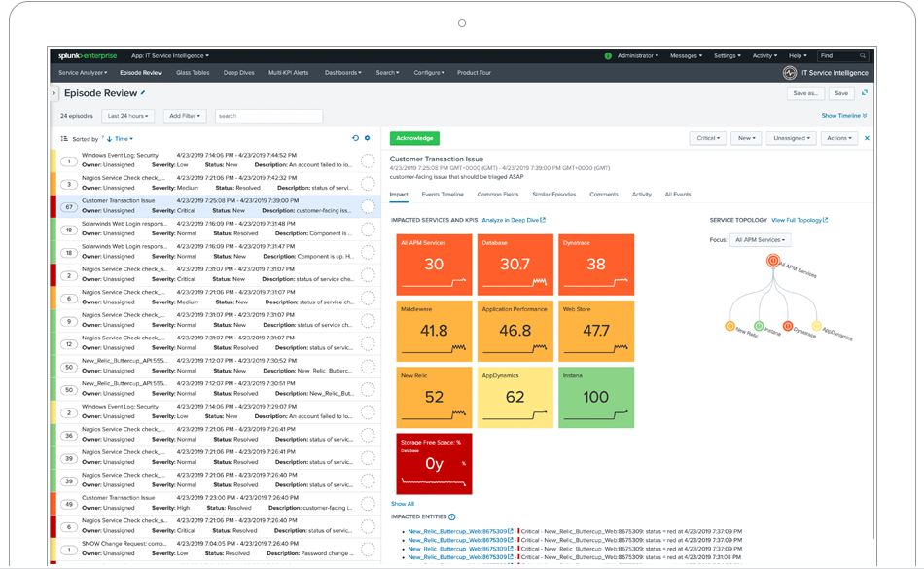
Task: Open the Administrator user menu
Action: pyautogui.click(x=638, y=56)
